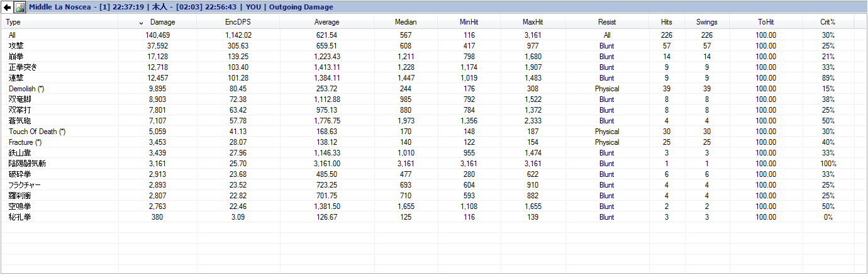Viewport: 868px width, 277px height.
Task: Sort by the Median column
Action: click(x=406, y=22)
